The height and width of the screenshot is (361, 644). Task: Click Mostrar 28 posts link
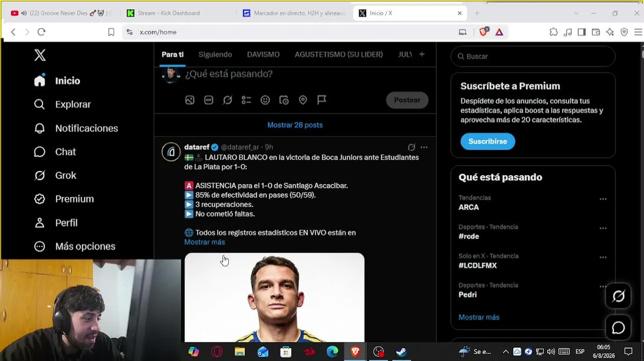point(295,125)
